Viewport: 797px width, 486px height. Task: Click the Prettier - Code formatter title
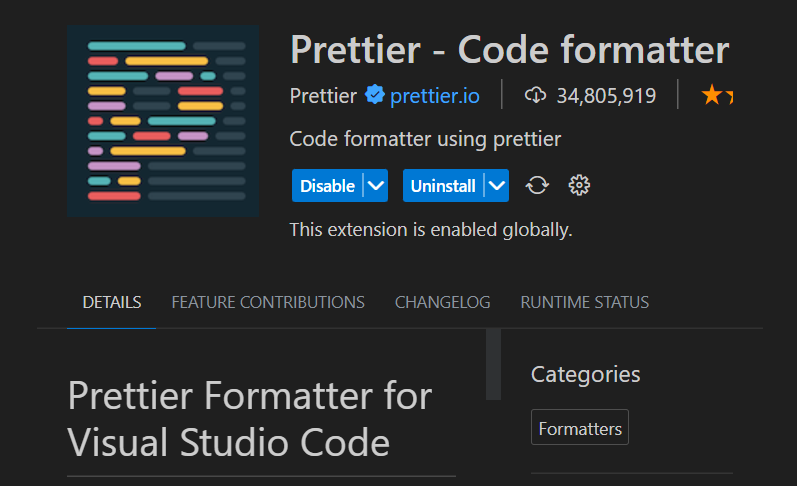point(510,50)
